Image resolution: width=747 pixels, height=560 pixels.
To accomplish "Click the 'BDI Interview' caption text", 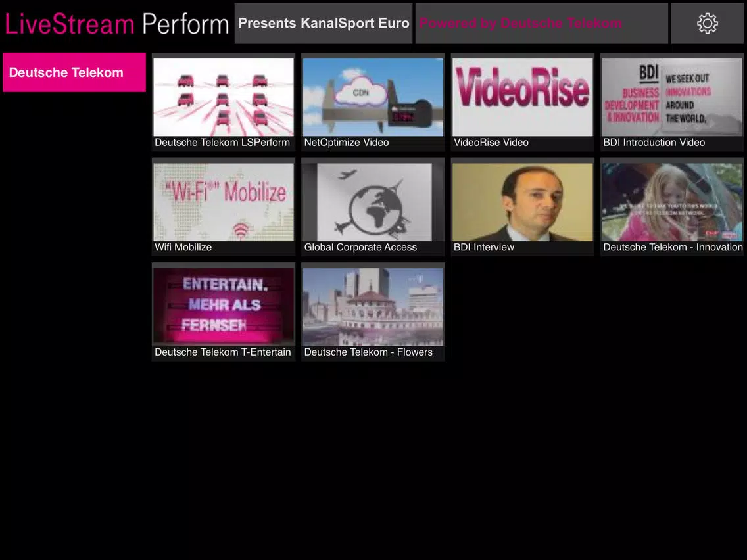I will click(483, 247).
